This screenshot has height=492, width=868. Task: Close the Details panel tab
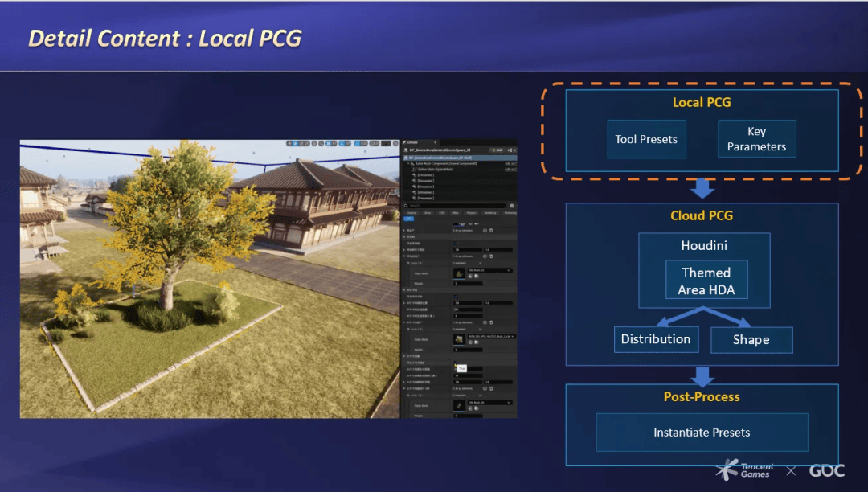tap(435, 142)
